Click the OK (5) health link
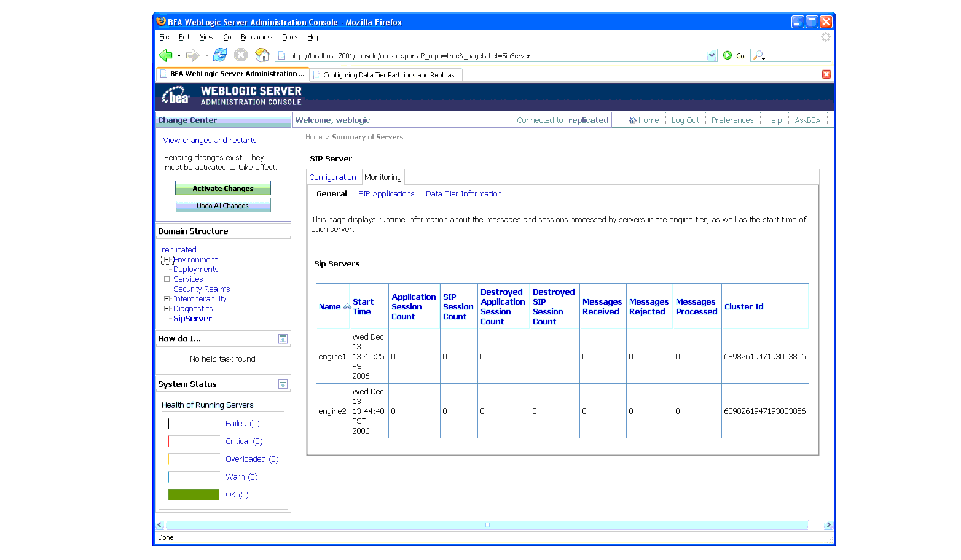The height and width of the screenshot is (560, 961). (237, 495)
